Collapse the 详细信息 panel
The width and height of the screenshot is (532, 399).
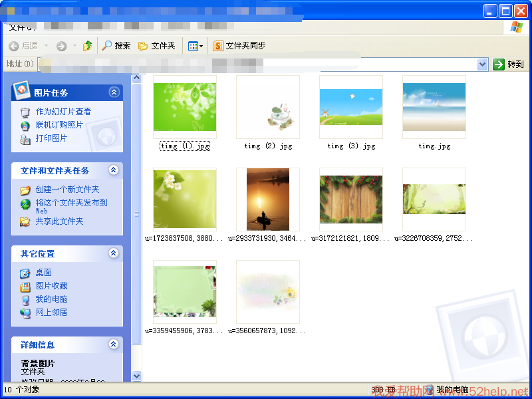click(x=114, y=344)
